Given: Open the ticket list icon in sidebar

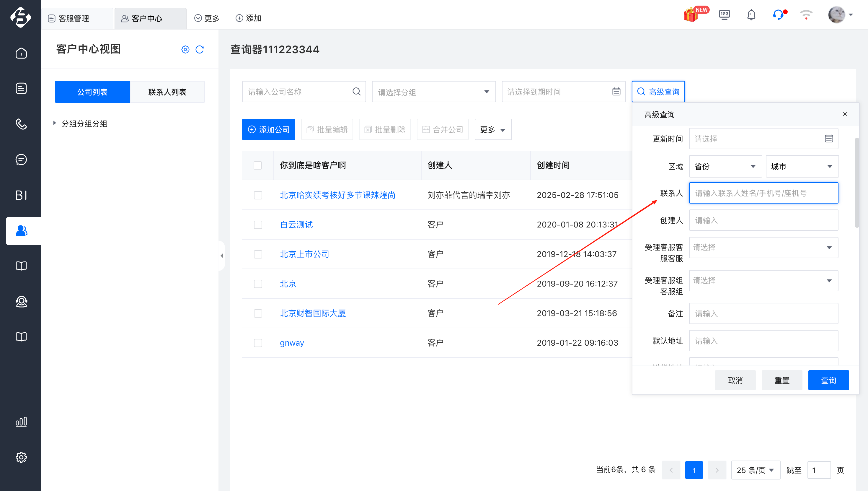Looking at the screenshot, I should click(x=21, y=88).
